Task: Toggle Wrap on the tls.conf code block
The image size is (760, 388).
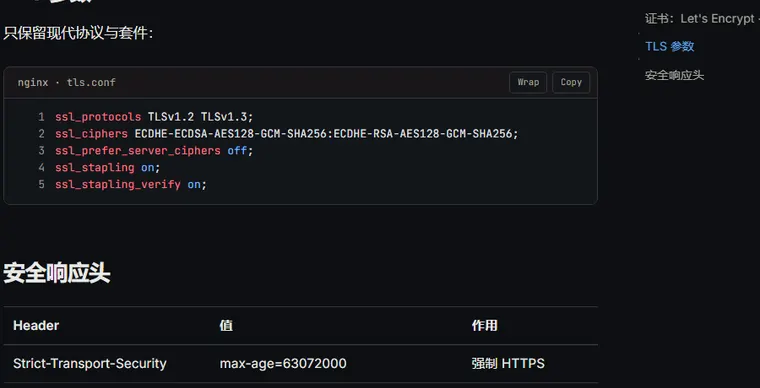Action: [x=528, y=82]
